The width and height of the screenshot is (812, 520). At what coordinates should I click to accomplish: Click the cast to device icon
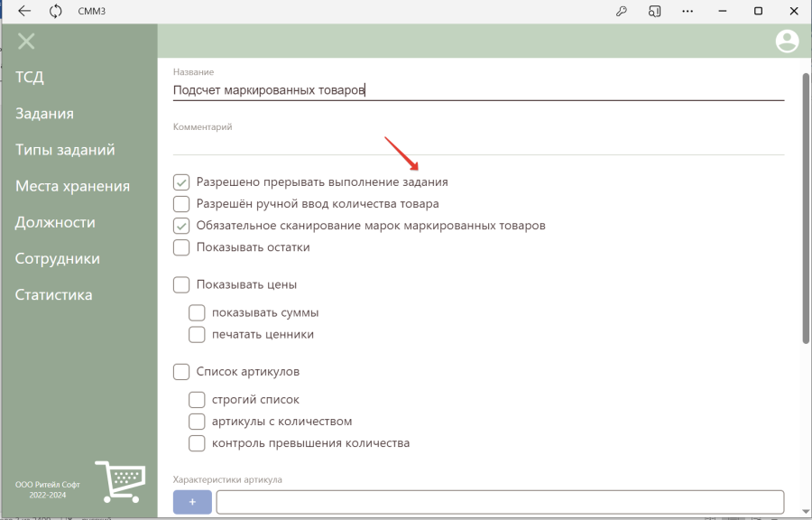pyautogui.click(x=655, y=11)
